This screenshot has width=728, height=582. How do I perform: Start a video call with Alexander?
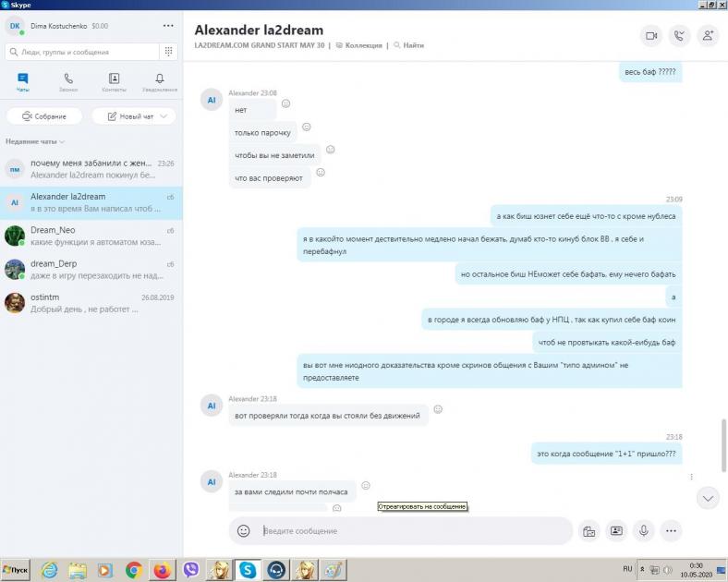pyautogui.click(x=651, y=36)
